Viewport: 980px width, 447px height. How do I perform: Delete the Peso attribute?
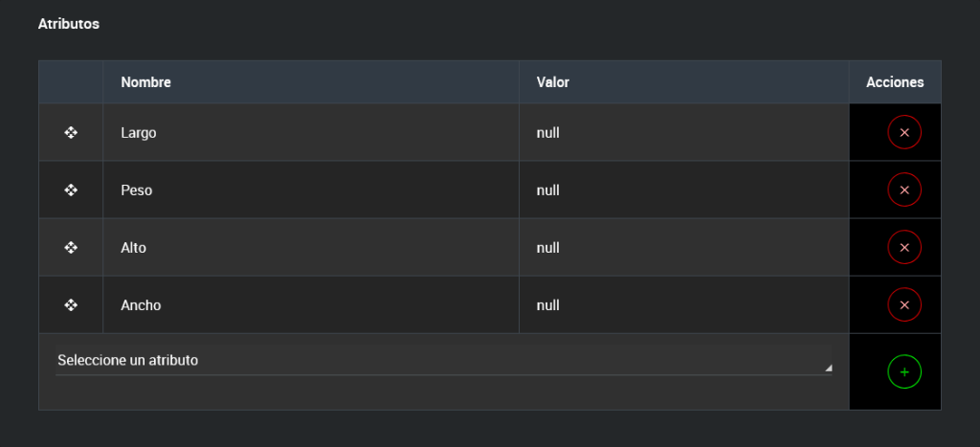point(904,190)
